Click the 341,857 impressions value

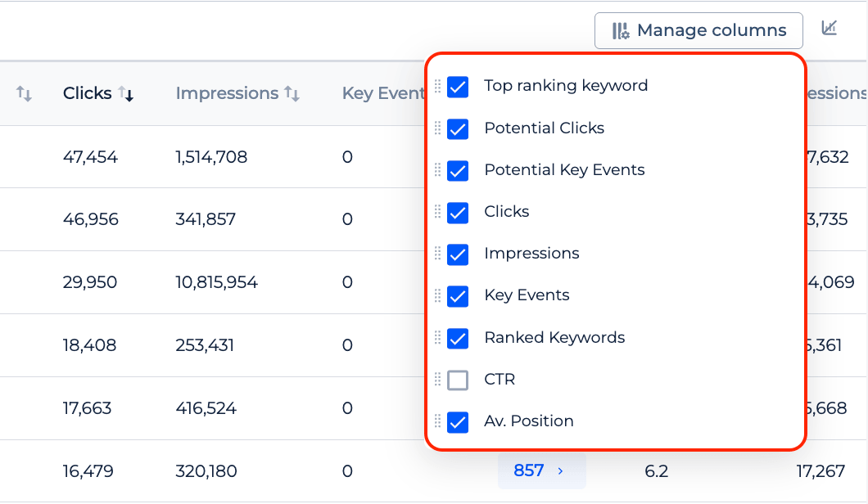(x=206, y=219)
